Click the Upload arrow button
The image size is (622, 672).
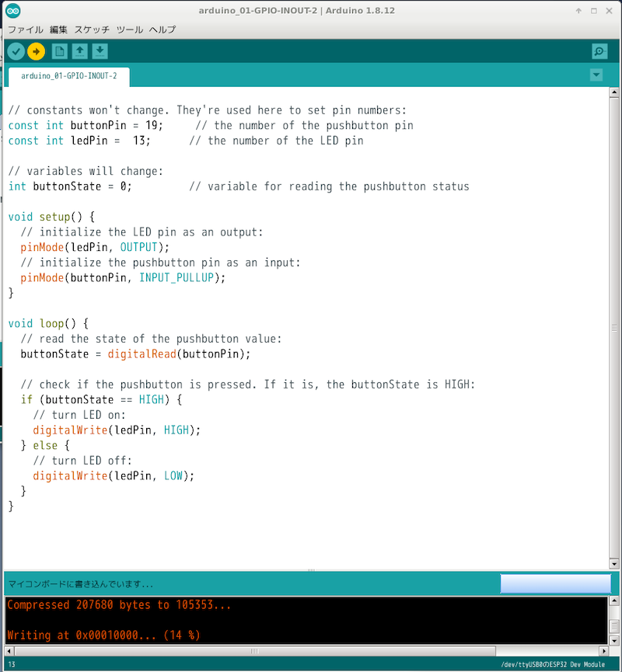(x=36, y=51)
